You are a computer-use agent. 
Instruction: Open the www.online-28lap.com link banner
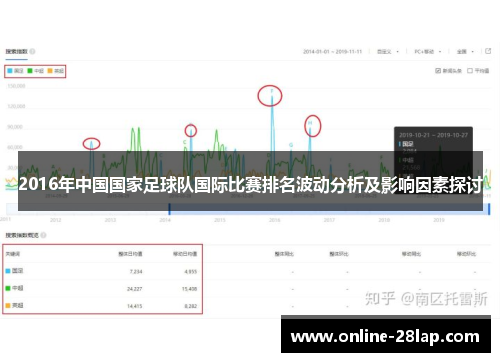click(386, 335)
